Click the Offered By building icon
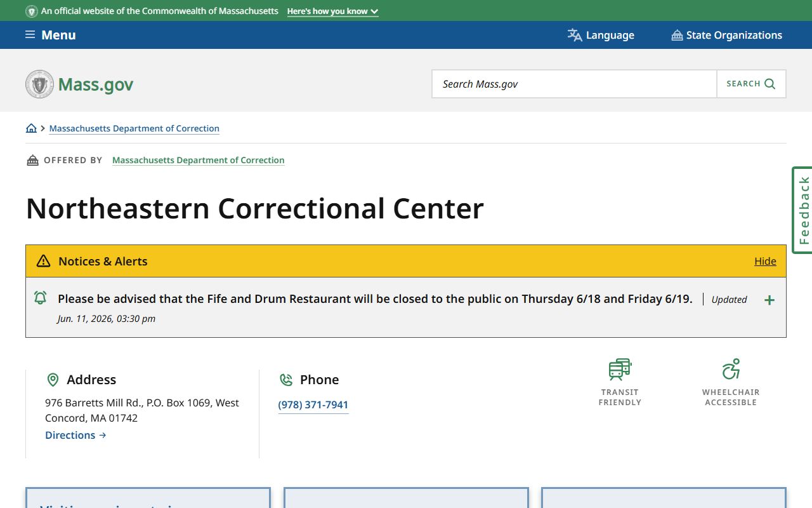The width and height of the screenshot is (812, 508). tap(32, 160)
